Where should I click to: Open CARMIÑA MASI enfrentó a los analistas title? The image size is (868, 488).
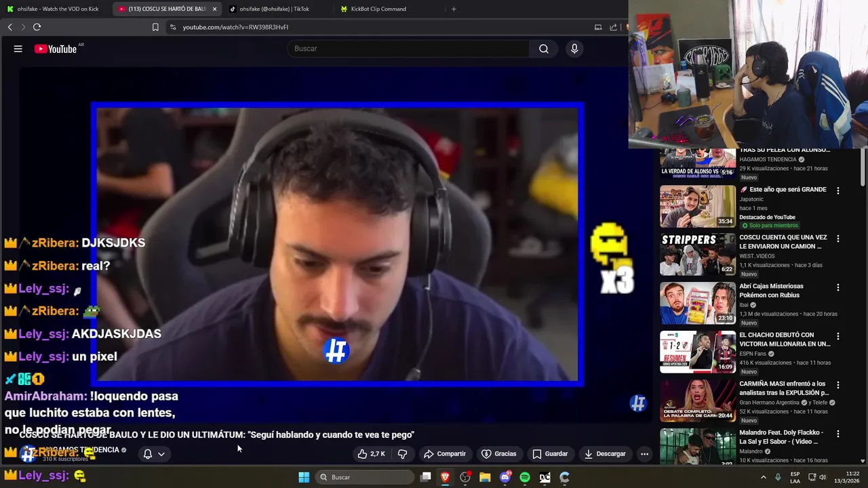pyautogui.click(x=785, y=388)
